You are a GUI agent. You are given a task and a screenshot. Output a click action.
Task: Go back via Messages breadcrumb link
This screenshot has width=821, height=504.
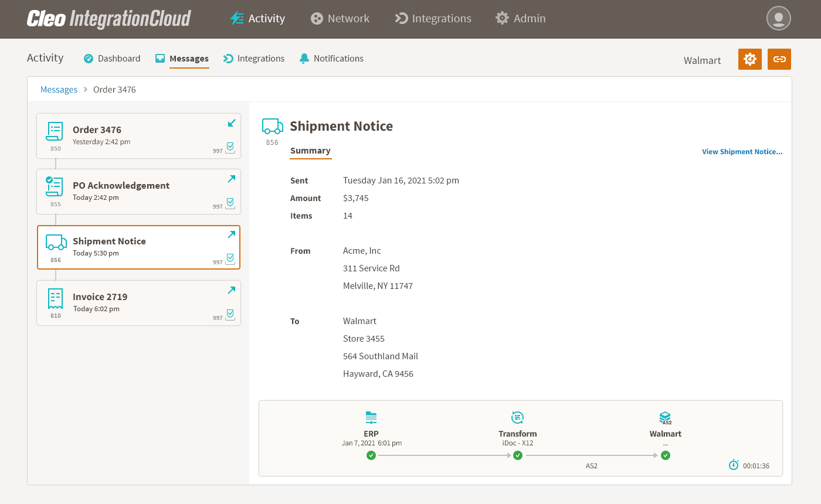[x=59, y=90]
